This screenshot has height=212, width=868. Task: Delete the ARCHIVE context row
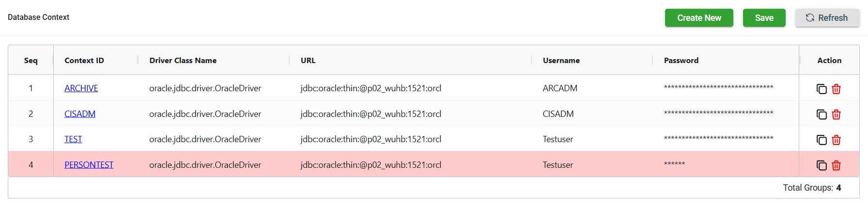836,89
